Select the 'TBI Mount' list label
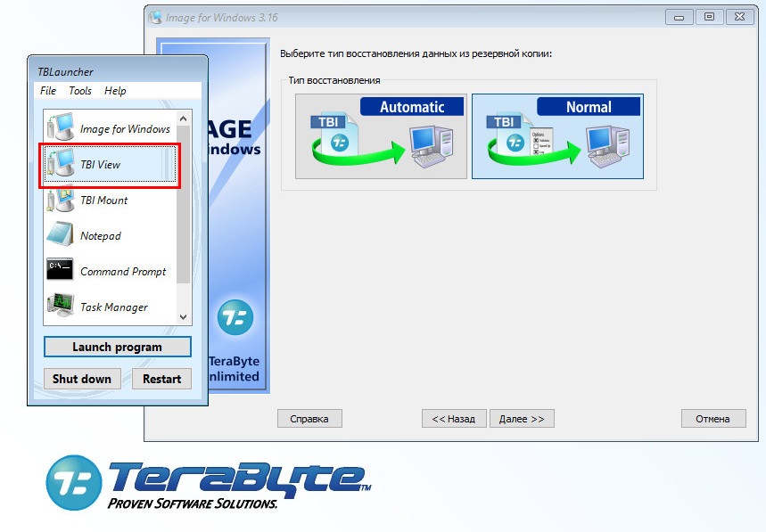Image resolution: width=766 pixels, height=532 pixels. [x=103, y=201]
